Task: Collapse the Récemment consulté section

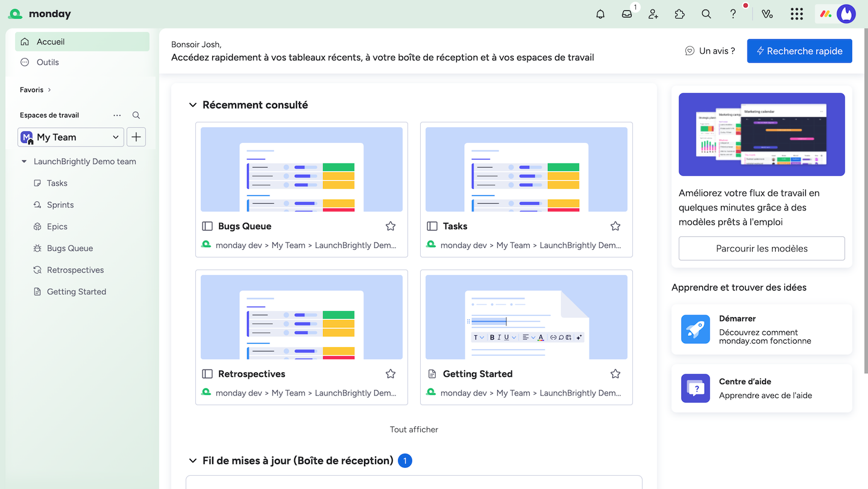Action: 193,105
